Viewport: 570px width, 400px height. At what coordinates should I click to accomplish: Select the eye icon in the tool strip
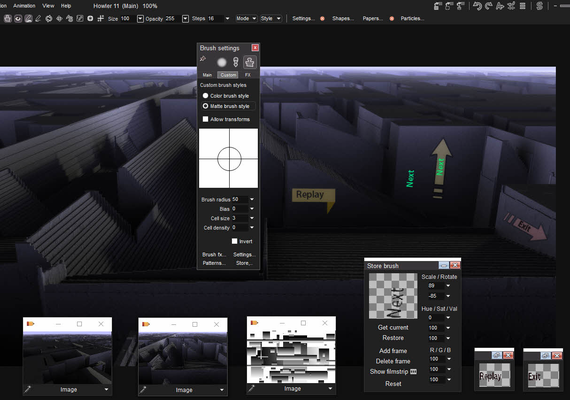pos(18,19)
